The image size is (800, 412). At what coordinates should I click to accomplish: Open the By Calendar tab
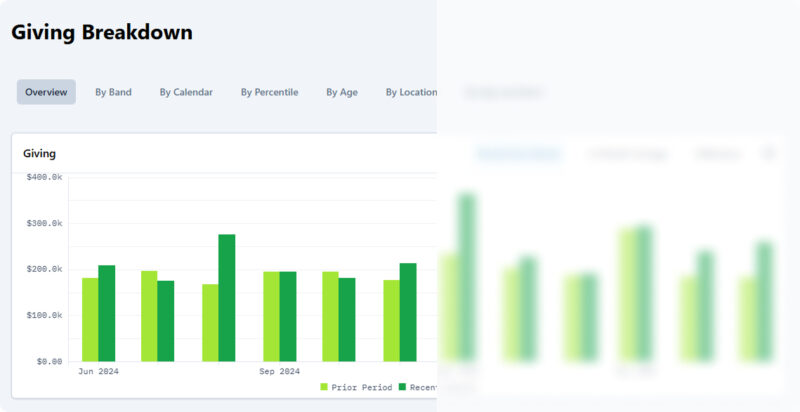[x=186, y=92]
